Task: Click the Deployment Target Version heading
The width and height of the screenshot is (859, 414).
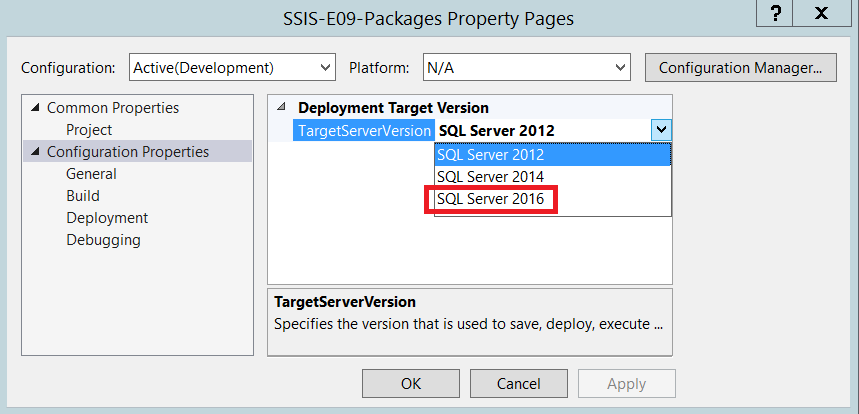Action: coord(393,108)
